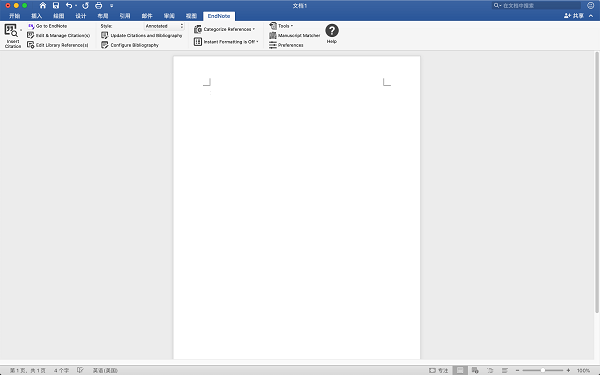Expand Instant Formatting is Off menu
This screenshot has width=600, height=375.
[226, 42]
